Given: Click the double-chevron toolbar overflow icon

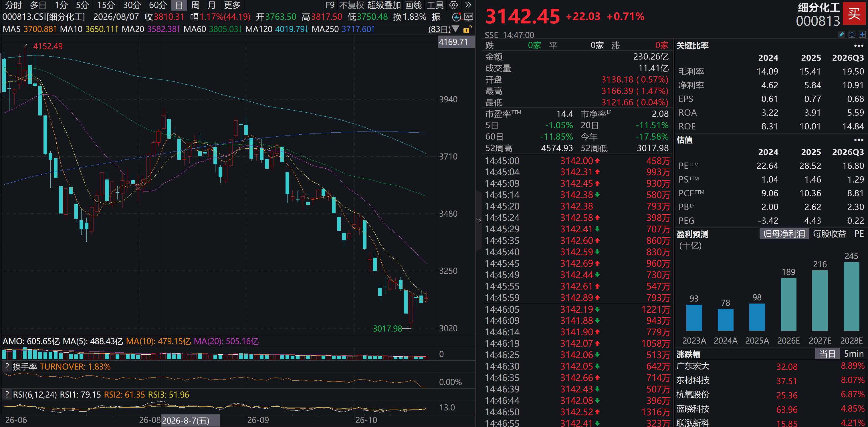Looking at the screenshot, I should tap(468, 5).
